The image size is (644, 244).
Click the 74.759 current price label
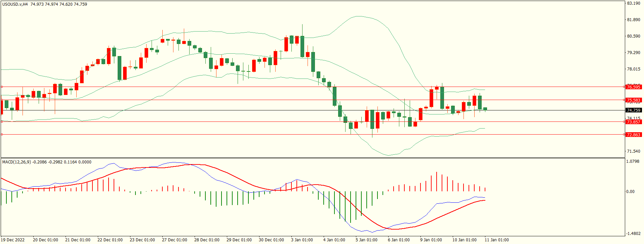[634, 110]
